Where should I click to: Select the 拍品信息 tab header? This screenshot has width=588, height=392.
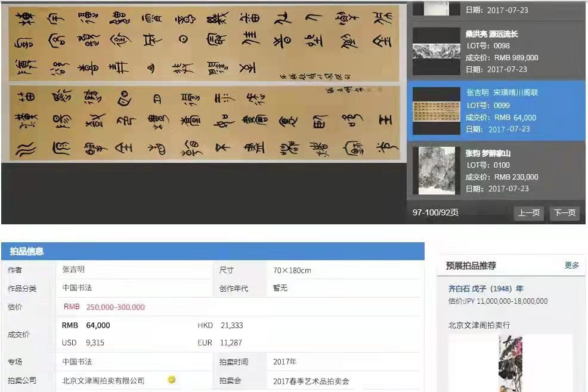[26, 251]
